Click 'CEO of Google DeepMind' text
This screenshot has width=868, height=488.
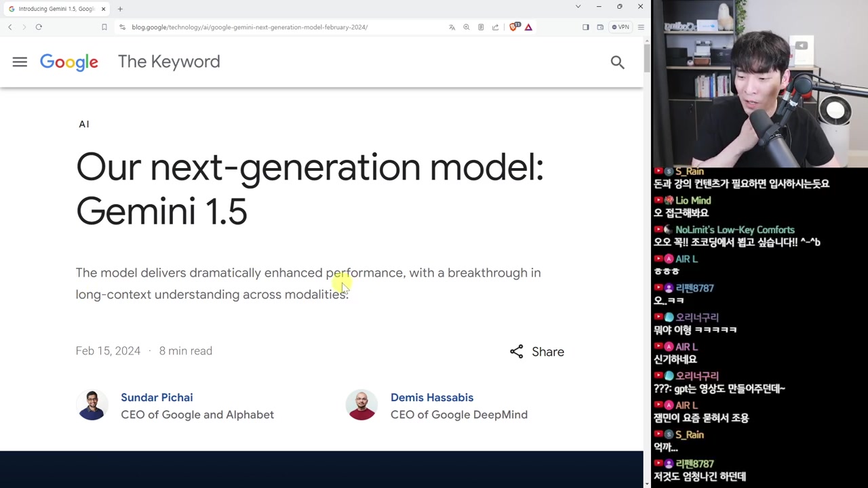click(459, 415)
